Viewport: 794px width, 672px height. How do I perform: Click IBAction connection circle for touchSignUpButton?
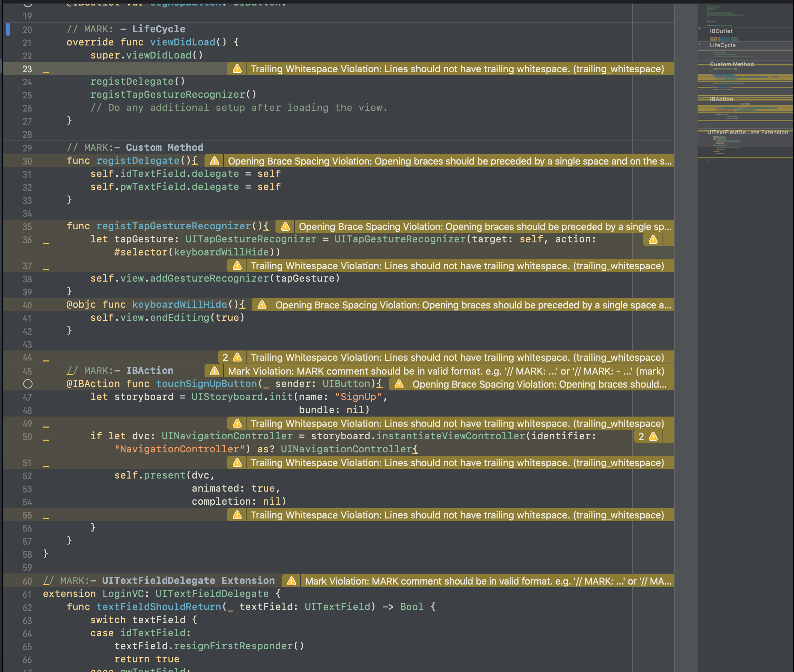tap(28, 384)
